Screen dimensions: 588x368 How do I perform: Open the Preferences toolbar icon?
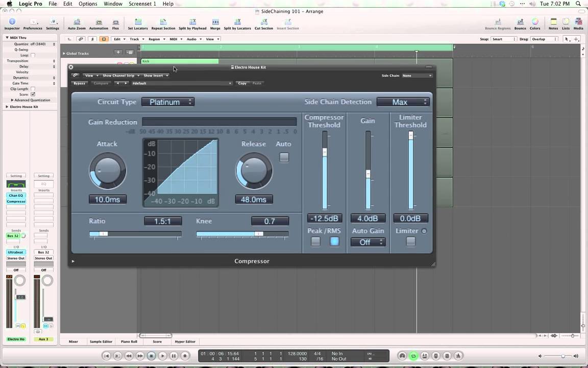pos(33,24)
